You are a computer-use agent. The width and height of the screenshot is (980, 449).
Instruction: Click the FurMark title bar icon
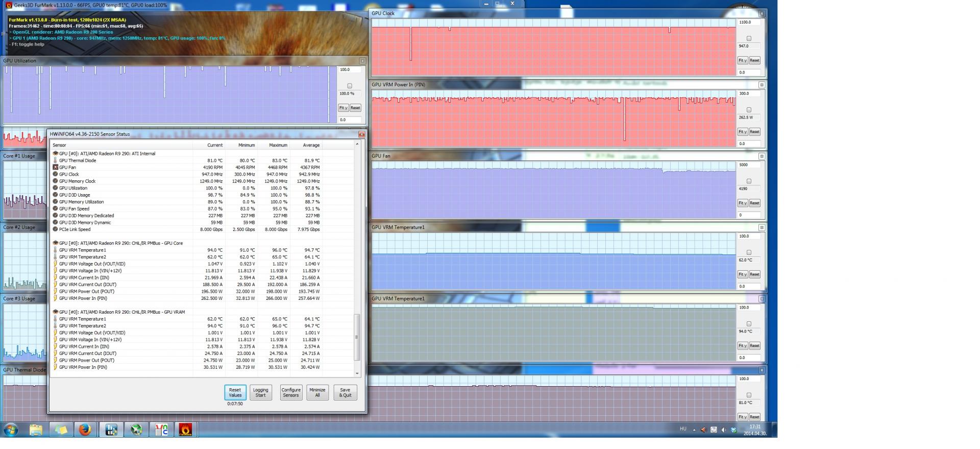coord(9,5)
